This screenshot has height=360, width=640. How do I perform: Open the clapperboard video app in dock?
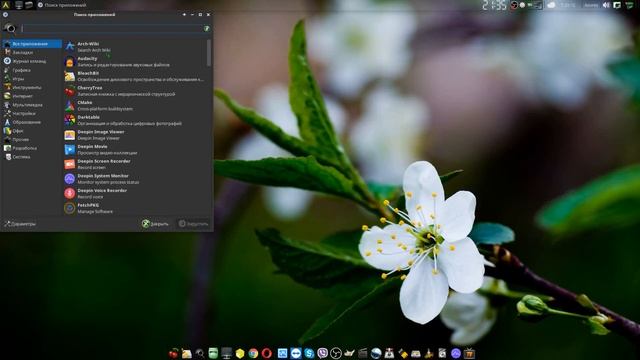362,353
